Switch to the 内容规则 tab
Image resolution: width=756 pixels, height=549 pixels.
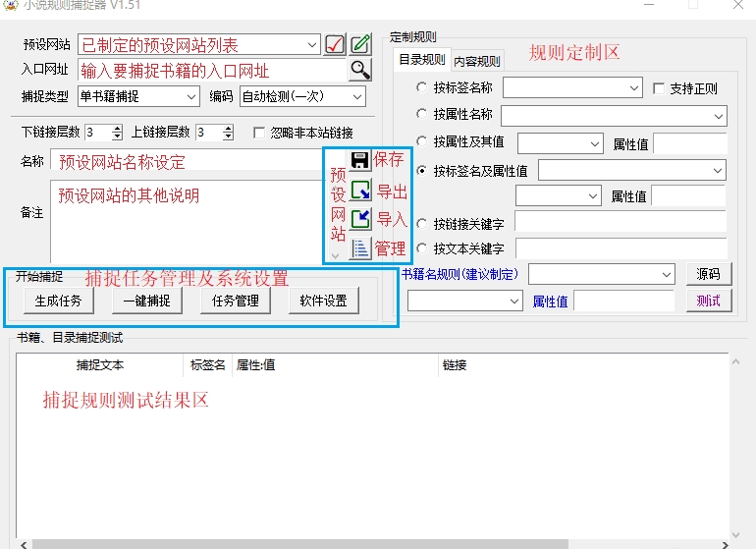pyautogui.click(x=477, y=61)
